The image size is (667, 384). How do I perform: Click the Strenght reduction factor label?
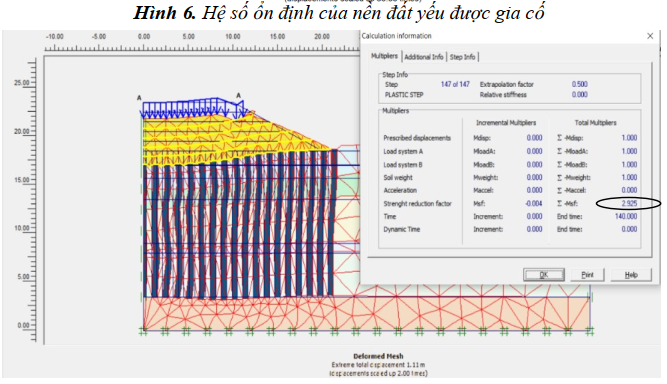point(417,204)
